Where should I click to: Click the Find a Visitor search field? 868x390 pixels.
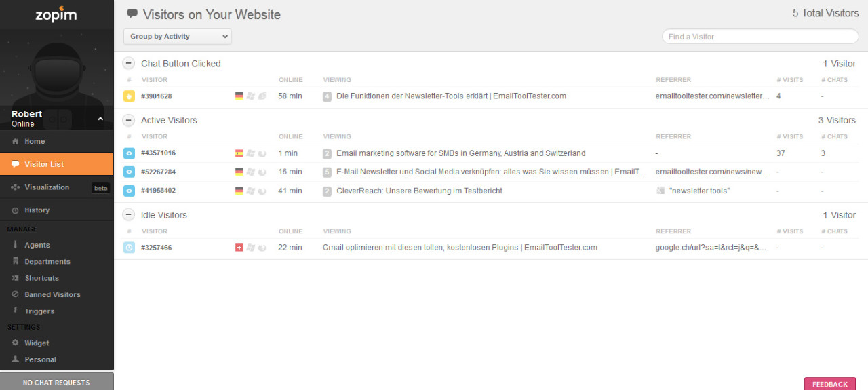pos(759,37)
